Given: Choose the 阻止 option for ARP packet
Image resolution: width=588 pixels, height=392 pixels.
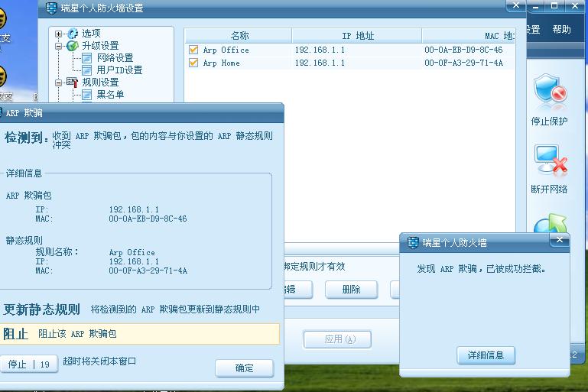Looking at the screenshot, I should [139, 333].
